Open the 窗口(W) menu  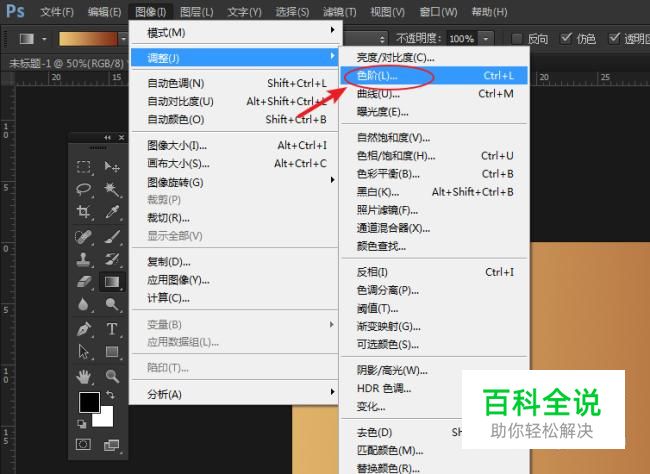tap(438, 12)
